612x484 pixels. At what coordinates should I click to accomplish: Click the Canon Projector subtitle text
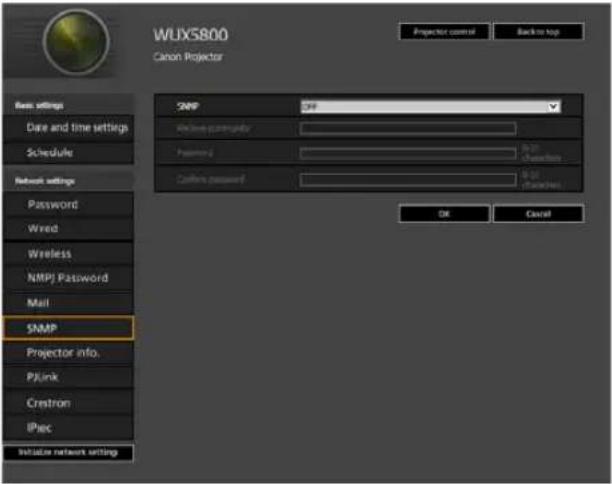(x=188, y=57)
